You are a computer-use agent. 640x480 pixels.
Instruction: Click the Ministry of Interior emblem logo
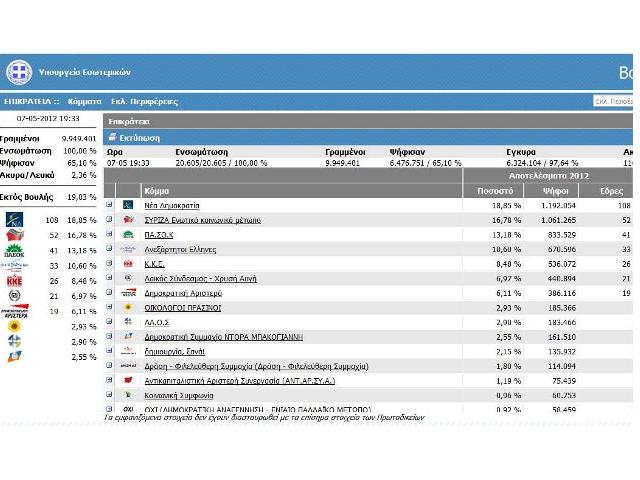18,73
